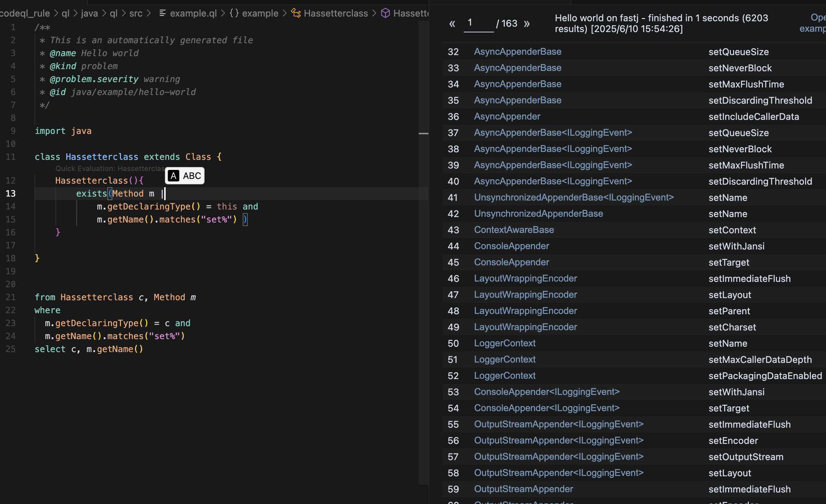
Task: Expand chevron after Hassetterclass in breadcrumb
Action: click(374, 13)
